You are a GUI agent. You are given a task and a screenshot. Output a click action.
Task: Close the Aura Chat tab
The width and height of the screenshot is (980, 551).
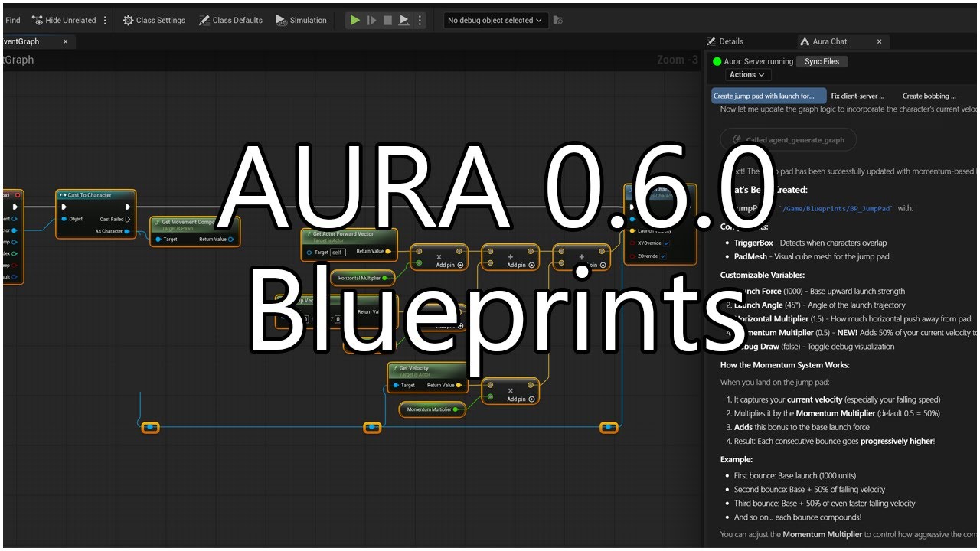coord(879,41)
